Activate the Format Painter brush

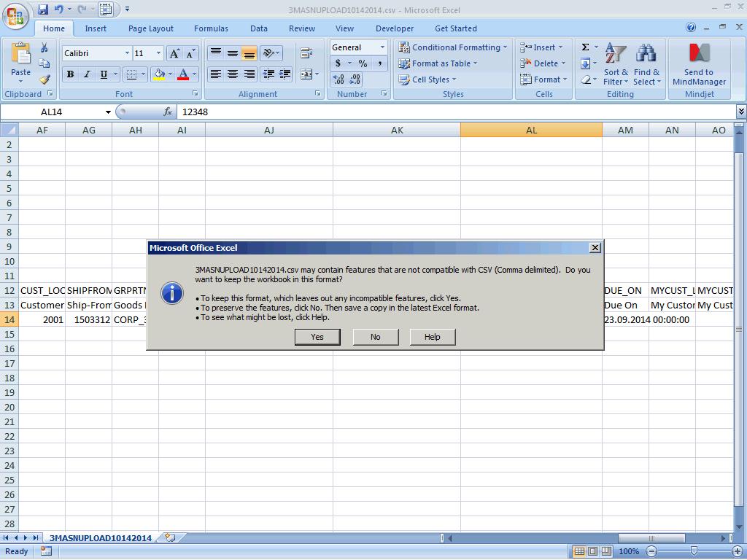[44, 79]
